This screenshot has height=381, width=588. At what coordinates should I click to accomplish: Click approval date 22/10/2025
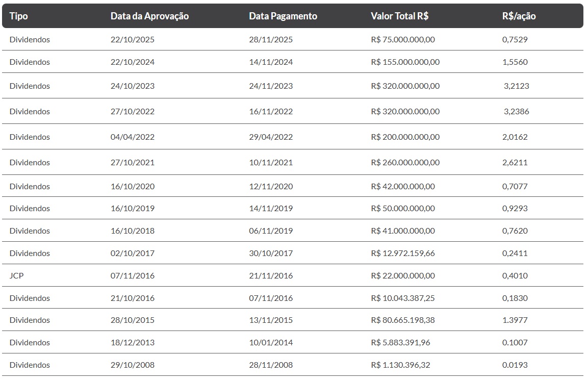pos(132,39)
